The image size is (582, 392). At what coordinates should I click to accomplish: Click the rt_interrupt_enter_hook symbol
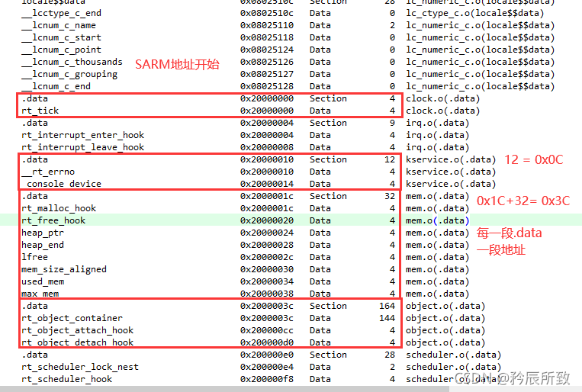83,135
